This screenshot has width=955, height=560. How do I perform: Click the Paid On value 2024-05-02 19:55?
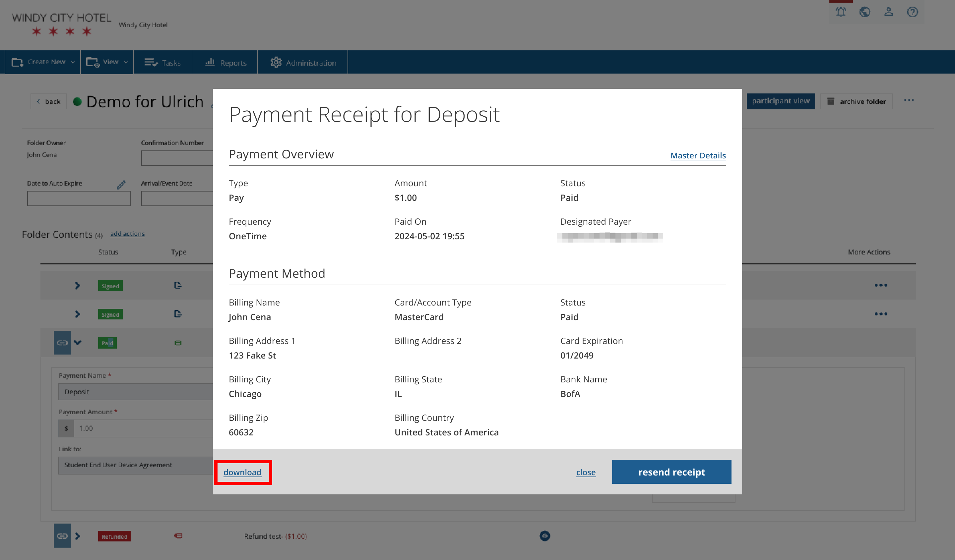pos(429,236)
